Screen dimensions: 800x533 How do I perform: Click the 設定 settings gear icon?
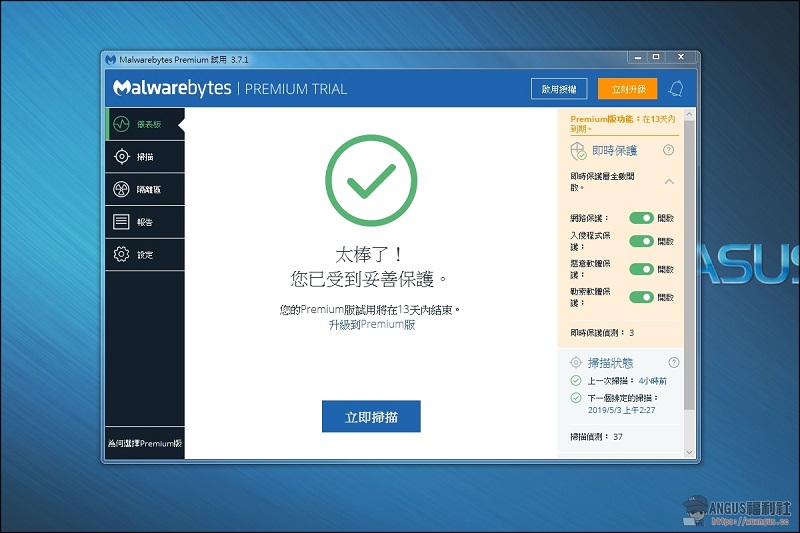click(x=121, y=255)
